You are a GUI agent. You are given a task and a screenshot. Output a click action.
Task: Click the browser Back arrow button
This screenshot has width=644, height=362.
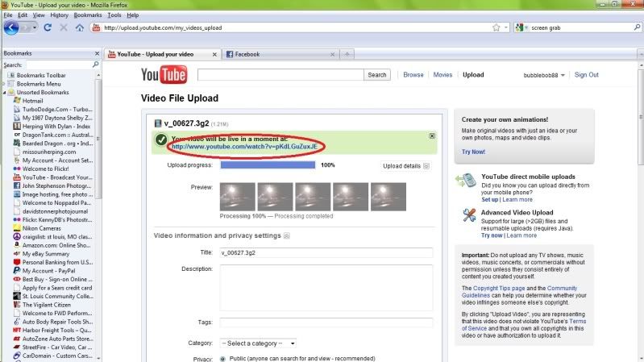coord(11,27)
